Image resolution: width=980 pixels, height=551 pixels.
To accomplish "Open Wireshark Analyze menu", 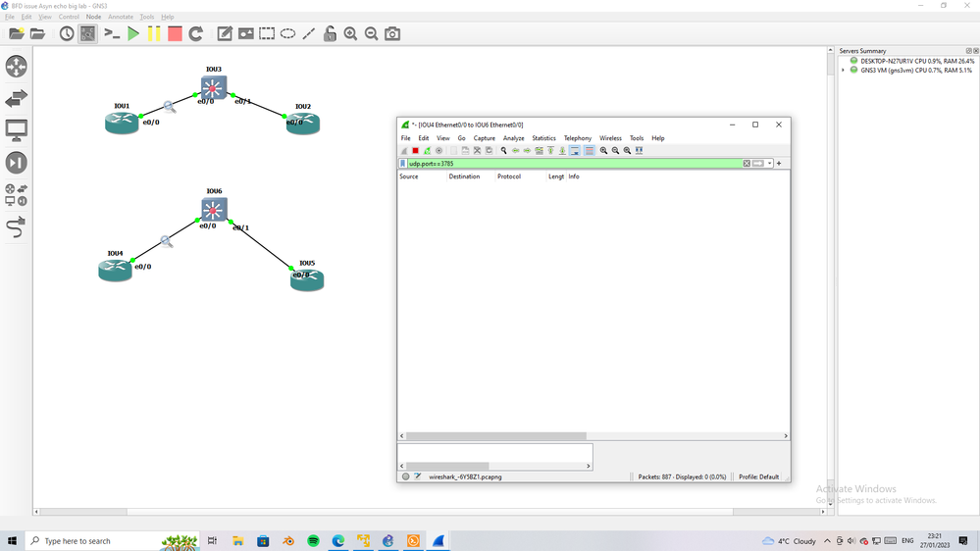I will 513,138.
